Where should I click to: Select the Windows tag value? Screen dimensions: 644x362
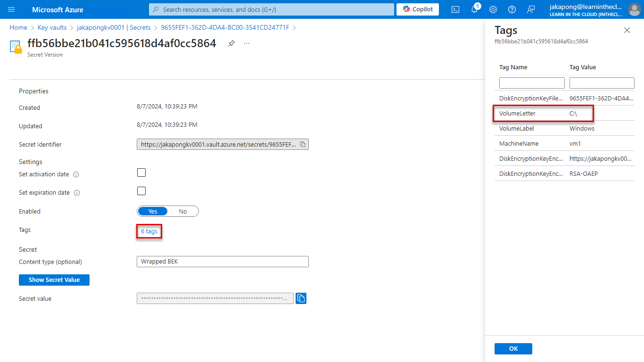point(582,129)
